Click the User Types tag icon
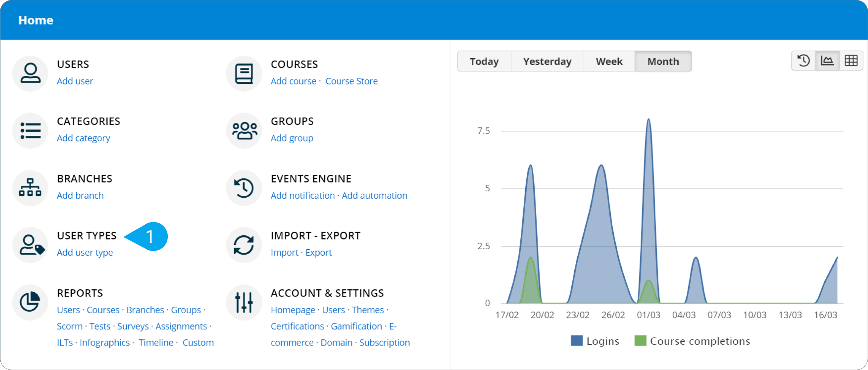This screenshot has height=370, width=868. pos(30,245)
